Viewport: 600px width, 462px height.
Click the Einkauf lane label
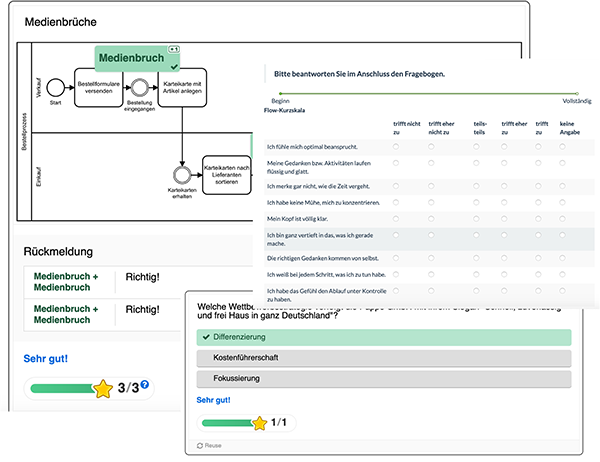tap(38, 176)
